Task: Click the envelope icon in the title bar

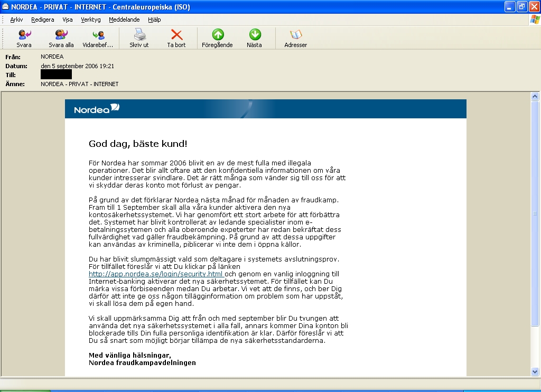Action: [x=5, y=6]
